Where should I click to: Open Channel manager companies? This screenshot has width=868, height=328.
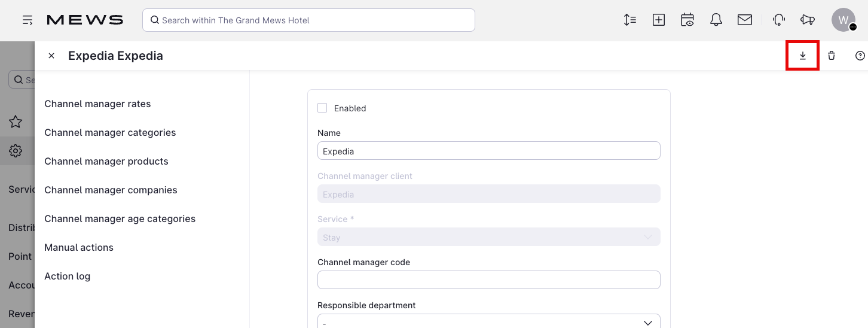point(111,190)
